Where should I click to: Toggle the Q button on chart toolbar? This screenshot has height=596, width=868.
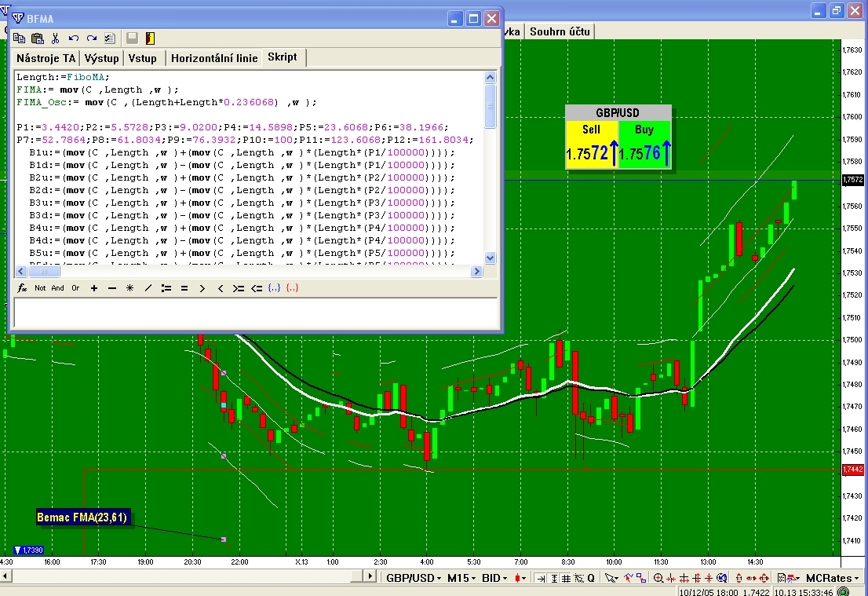tap(590, 578)
